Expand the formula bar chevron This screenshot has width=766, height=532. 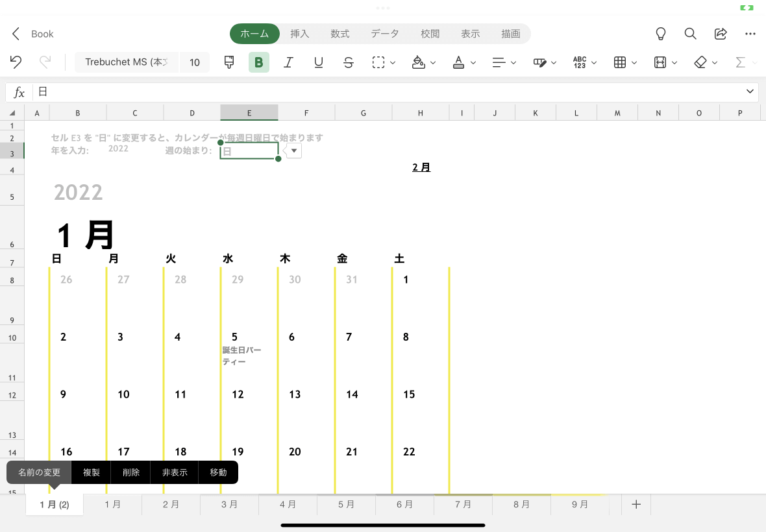[750, 91]
